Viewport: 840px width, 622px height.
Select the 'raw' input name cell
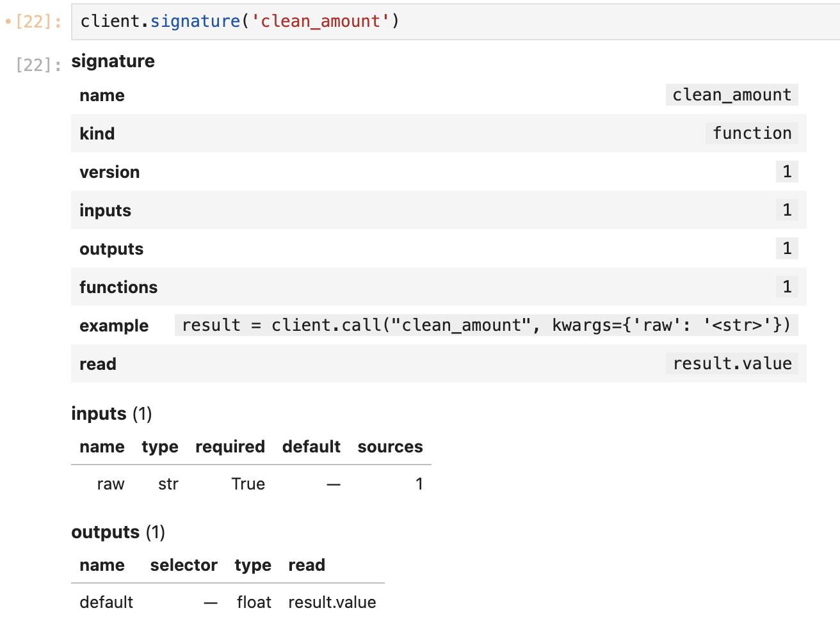click(111, 484)
